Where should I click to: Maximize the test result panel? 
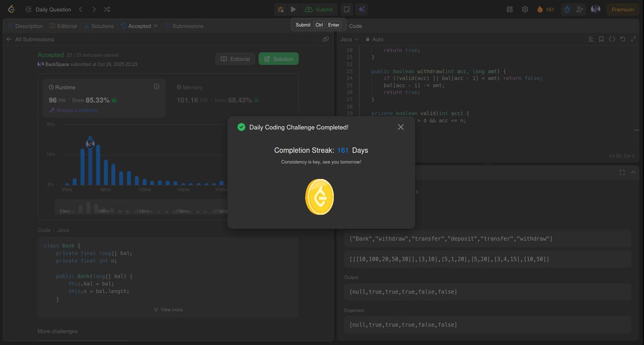pyautogui.click(x=622, y=172)
